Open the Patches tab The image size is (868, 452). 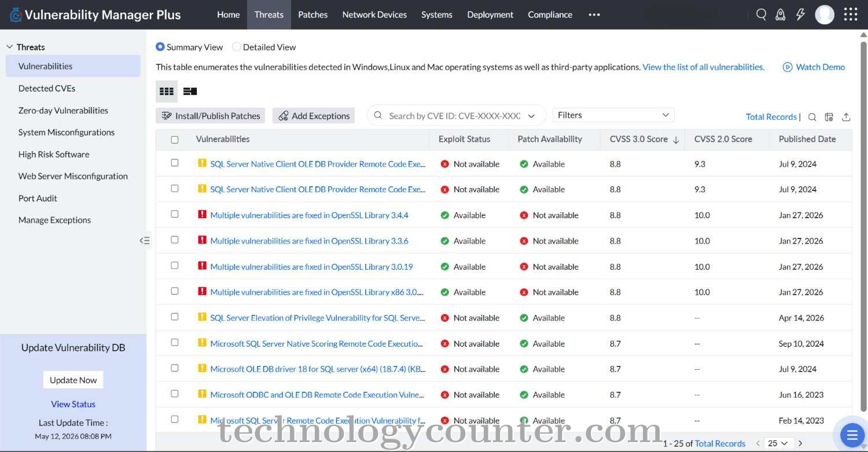coord(312,14)
